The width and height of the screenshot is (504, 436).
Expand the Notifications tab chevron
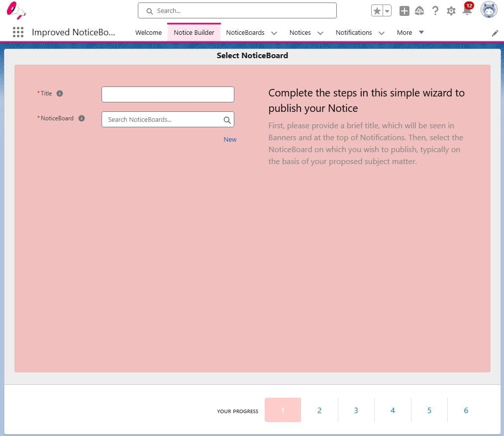pos(382,33)
